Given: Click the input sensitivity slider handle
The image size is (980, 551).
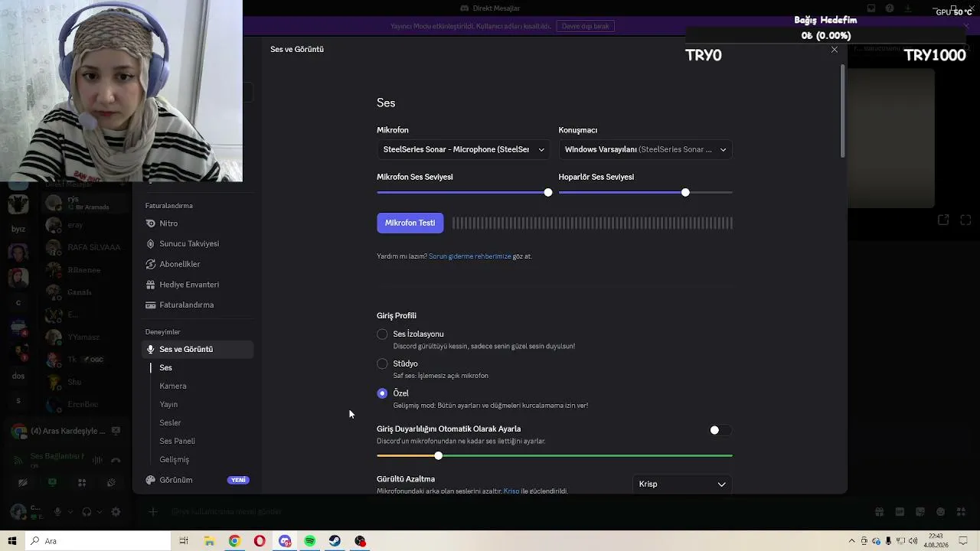Looking at the screenshot, I should 438,455.
